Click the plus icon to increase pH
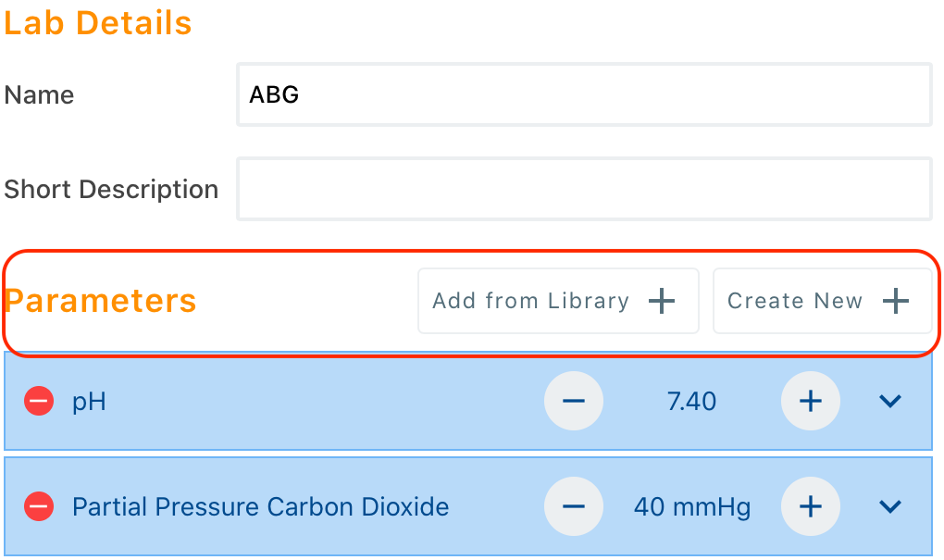944x560 pixels. [x=811, y=402]
